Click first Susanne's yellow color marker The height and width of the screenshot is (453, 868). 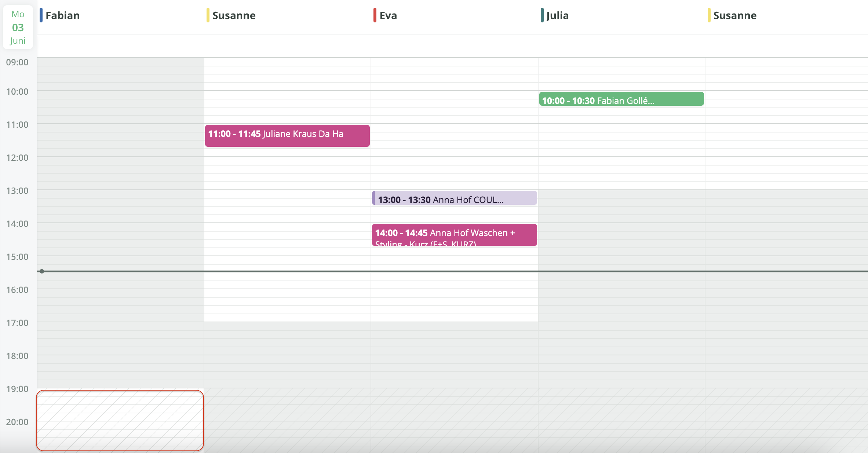tap(208, 15)
